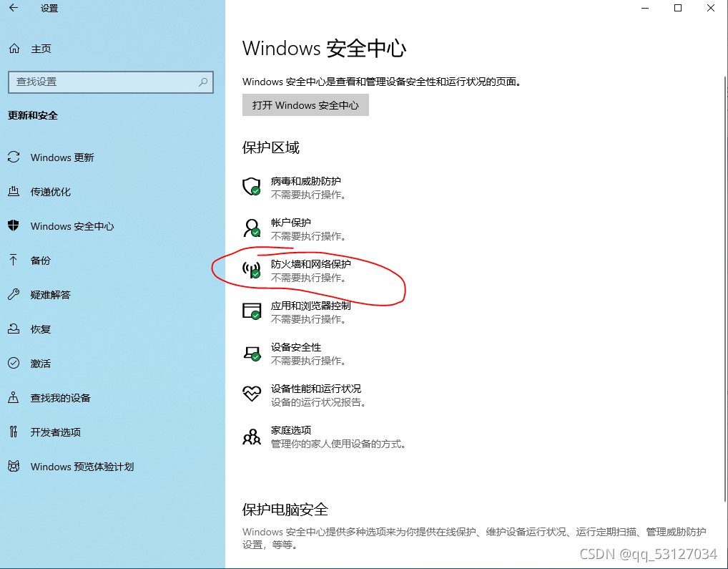Open 恢复 settings page
This screenshot has height=569, width=728.
pyautogui.click(x=112, y=329)
